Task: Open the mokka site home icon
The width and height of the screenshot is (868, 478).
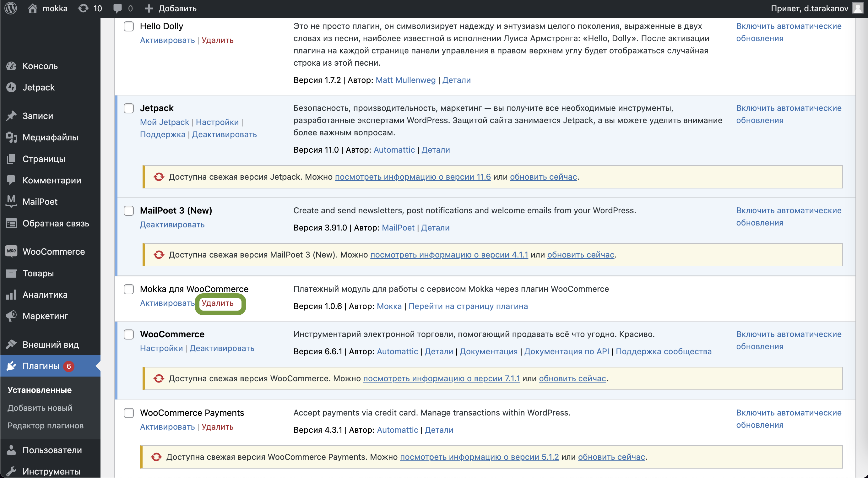Action: point(32,8)
